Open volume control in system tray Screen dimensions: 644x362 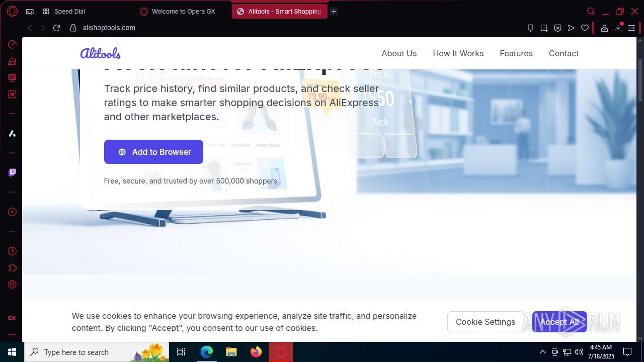[x=579, y=352]
